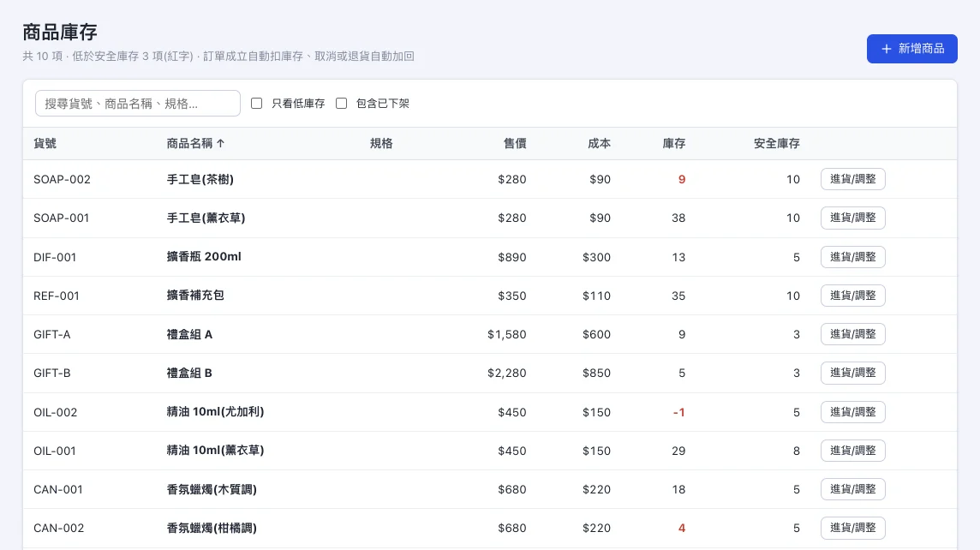The image size is (980, 550).
Task: Open 進貨/調整 for SOAP-001
Action: pyautogui.click(x=852, y=218)
